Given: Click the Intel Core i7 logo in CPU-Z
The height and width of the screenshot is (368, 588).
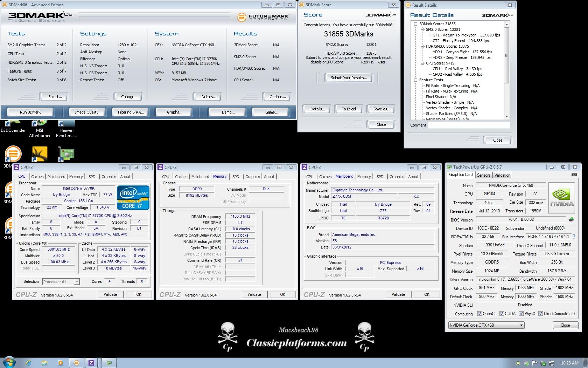Looking at the screenshot, I should click(x=133, y=197).
